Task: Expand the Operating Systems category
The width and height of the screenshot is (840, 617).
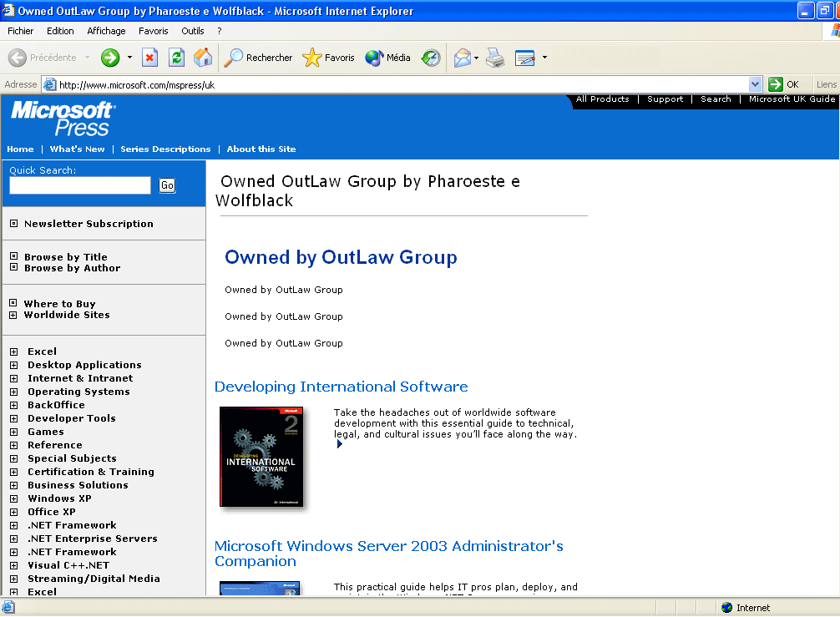Action: (14, 392)
